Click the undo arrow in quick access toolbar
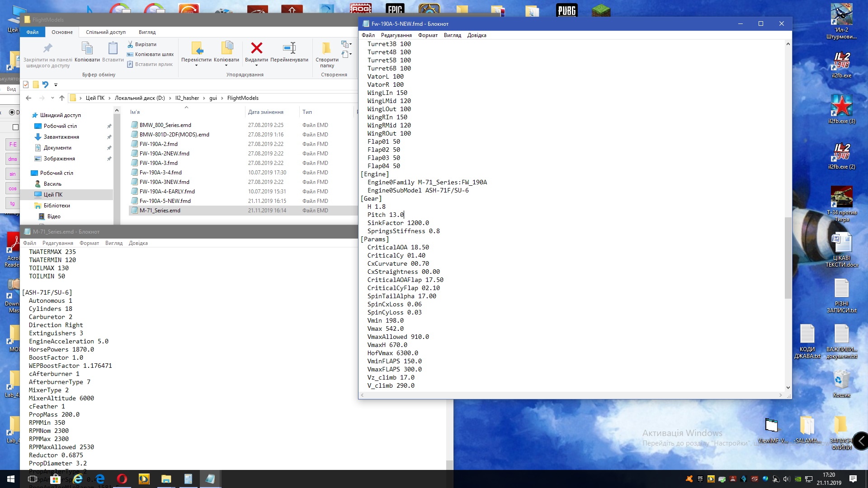Image resolution: width=868 pixels, height=488 pixels. pyautogui.click(x=45, y=84)
